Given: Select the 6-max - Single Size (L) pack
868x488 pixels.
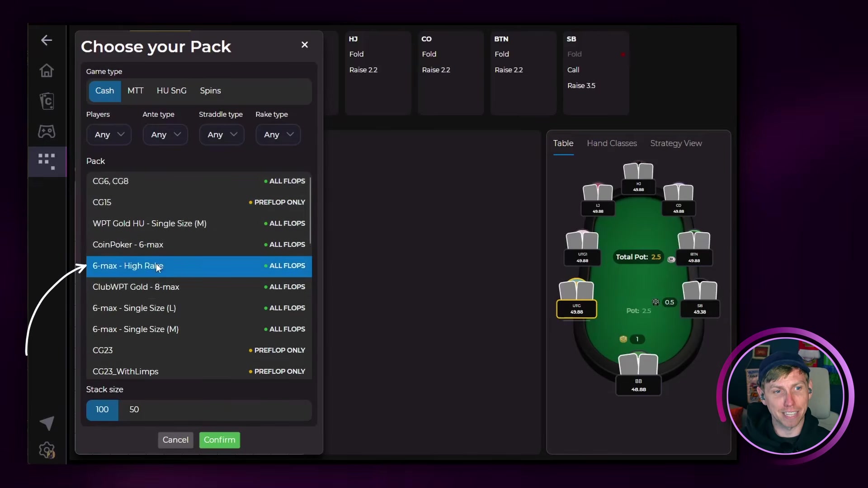Looking at the screenshot, I should (x=198, y=309).
